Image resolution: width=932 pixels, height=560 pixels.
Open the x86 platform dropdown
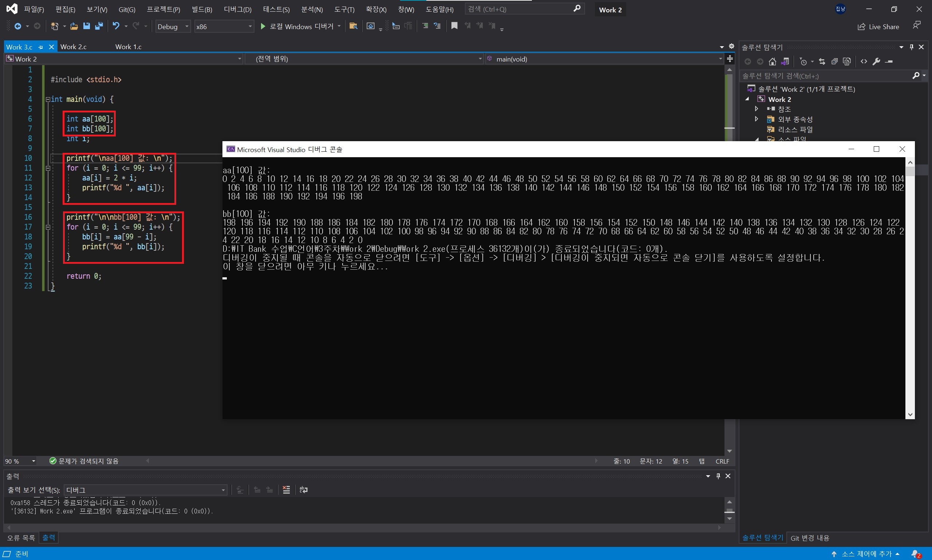(224, 27)
